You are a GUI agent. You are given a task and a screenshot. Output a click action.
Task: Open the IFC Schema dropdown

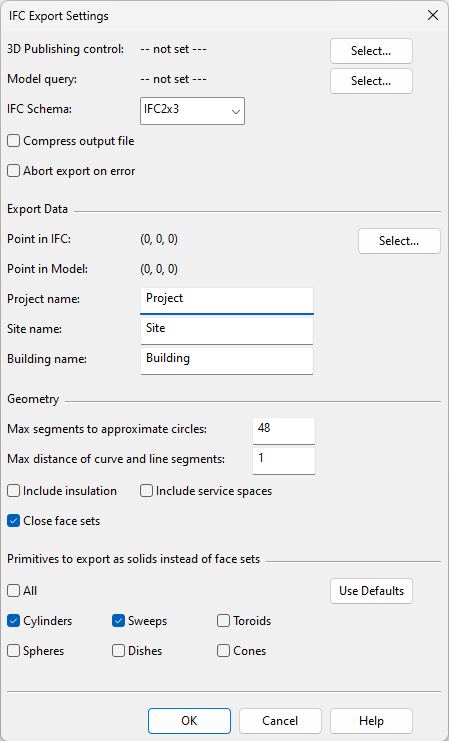192,111
